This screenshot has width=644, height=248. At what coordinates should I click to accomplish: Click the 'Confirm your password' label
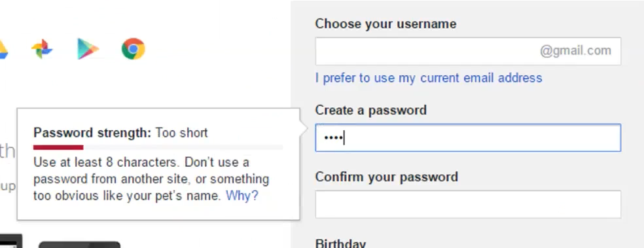click(x=387, y=177)
